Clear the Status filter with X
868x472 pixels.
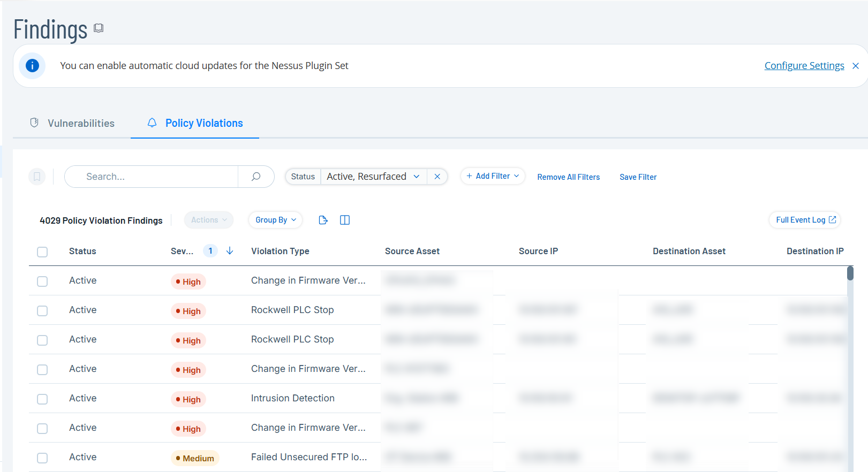[x=437, y=177]
